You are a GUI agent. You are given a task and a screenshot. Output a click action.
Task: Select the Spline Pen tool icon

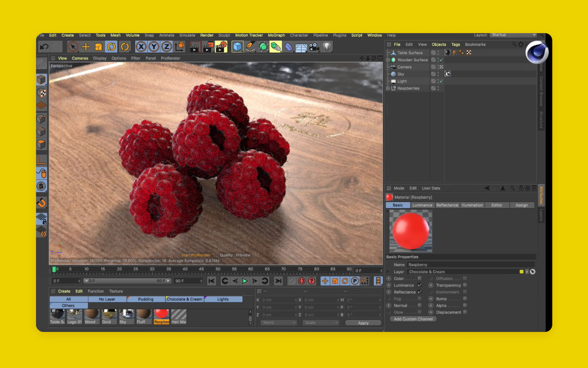(x=250, y=47)
